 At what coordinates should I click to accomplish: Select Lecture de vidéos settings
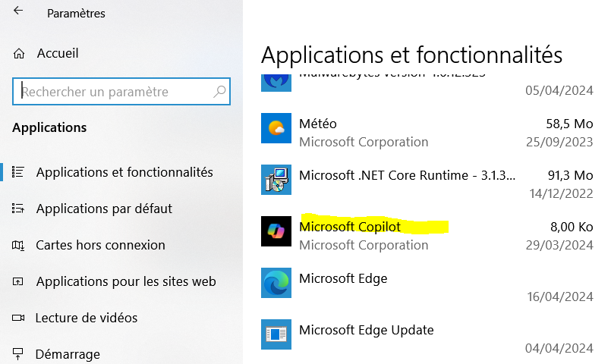click(87, 318)
